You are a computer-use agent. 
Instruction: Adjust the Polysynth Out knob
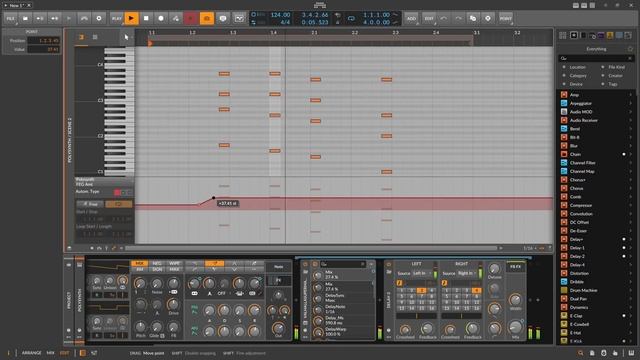(278, 328)
